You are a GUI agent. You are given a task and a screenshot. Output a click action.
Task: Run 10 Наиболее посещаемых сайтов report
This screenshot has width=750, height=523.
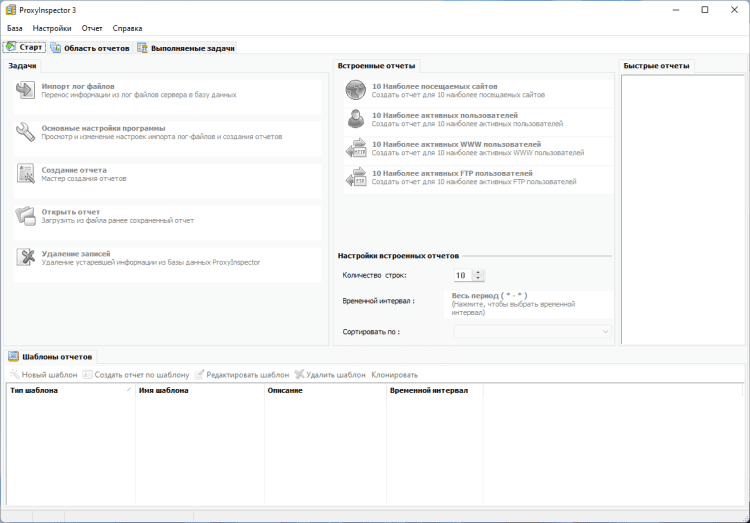pos(478,93)
